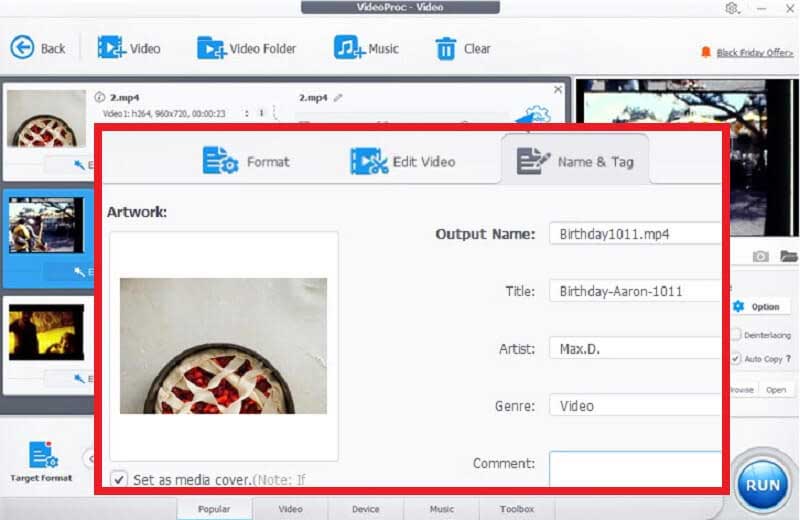Edit the Genre field
800x520 pixels.
click(635, 406)
